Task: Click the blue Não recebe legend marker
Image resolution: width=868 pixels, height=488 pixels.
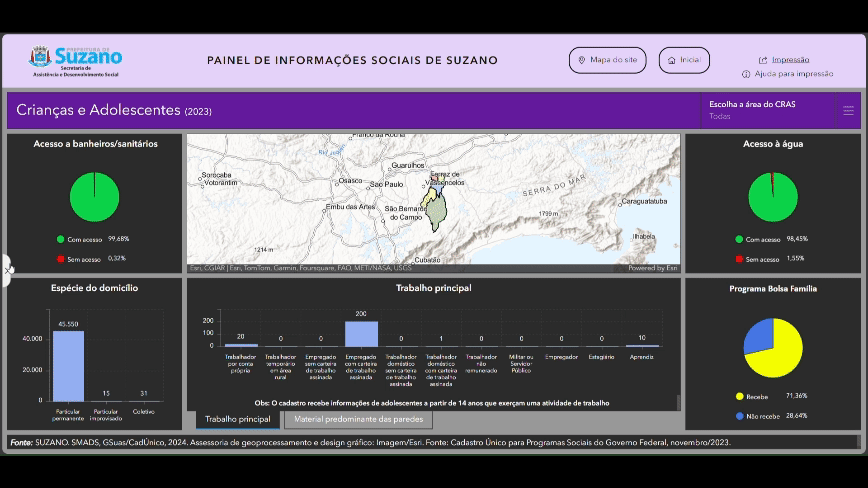Action: 739,415
